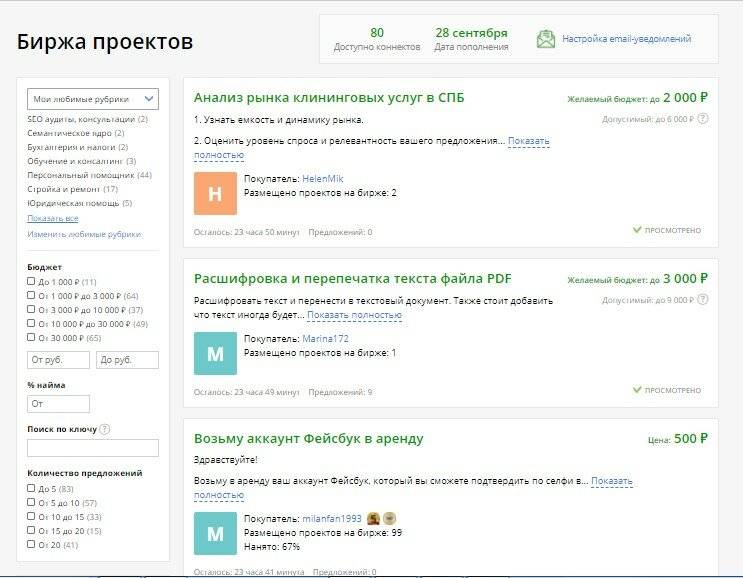Click help icon beside first project's allowable budget
This screenshot has width=743, height=578.
702,118
